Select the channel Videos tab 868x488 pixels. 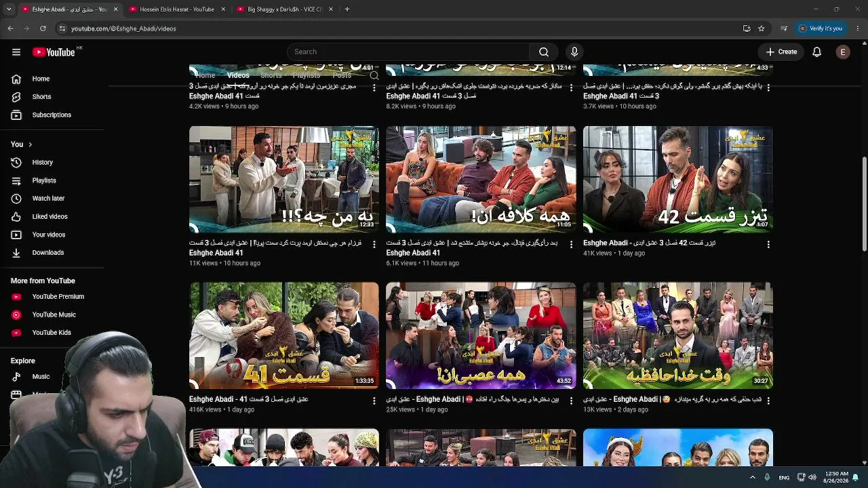pos(238,75)
